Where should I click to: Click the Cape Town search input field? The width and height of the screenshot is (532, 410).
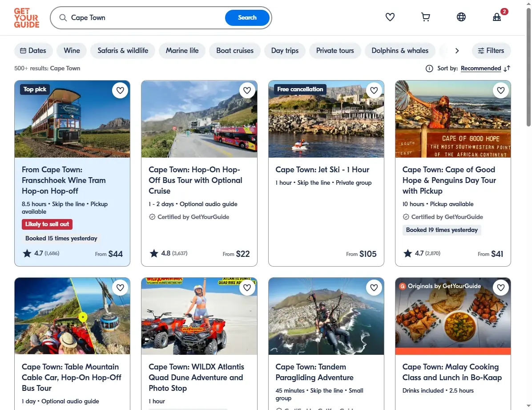146,18
